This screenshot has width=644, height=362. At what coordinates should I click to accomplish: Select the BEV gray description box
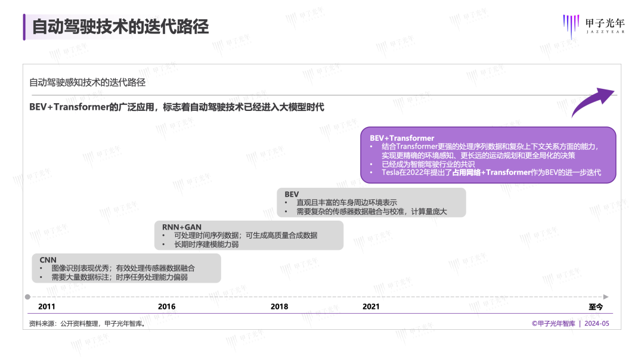(x=371, y=203)
